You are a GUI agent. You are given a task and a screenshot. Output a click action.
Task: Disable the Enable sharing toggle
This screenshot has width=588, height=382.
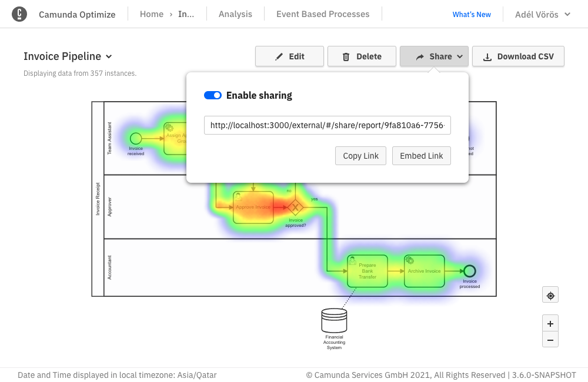pos(212,95)
